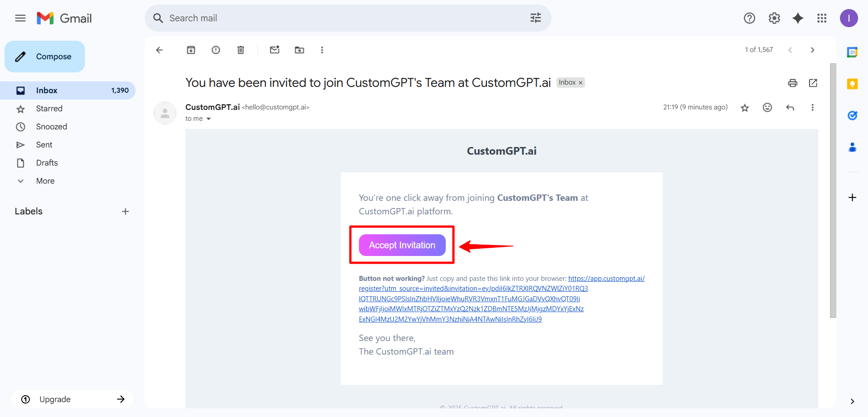Viewport: 868px width, 417px height.
Task: Click the Compose button
Action: [45, 57]
